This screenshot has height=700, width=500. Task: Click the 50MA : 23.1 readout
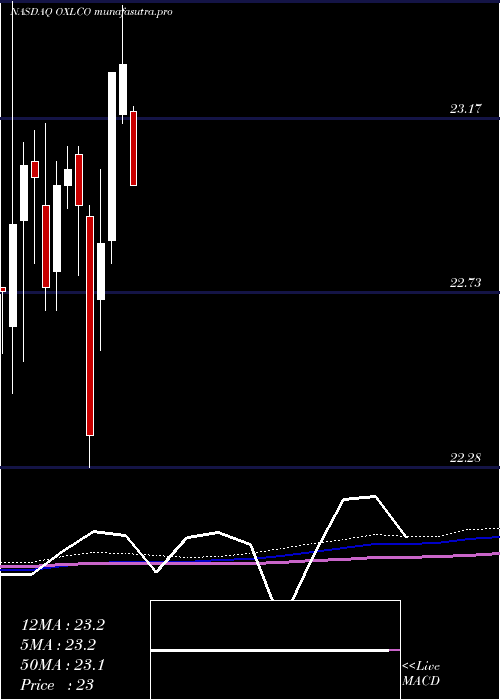tap(62, 665)
